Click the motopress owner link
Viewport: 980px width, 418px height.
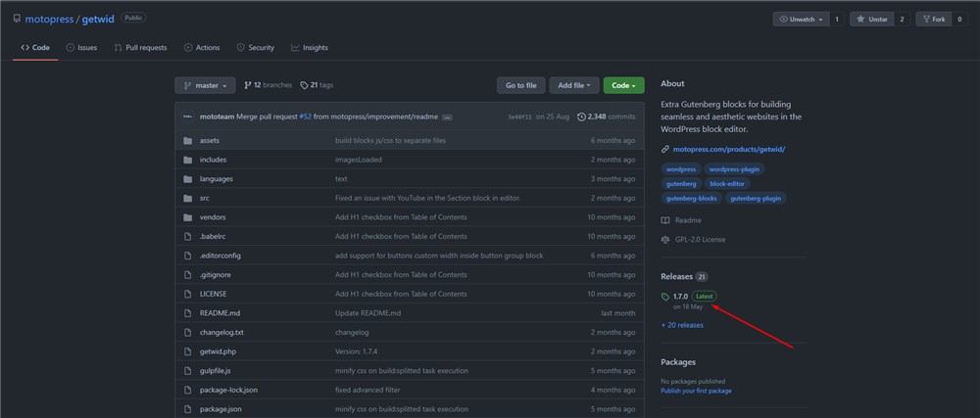pos(49,20)
